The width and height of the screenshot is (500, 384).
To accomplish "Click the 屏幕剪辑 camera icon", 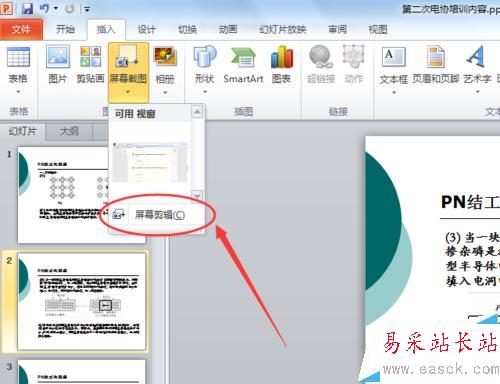I will [x=118, y=214].
